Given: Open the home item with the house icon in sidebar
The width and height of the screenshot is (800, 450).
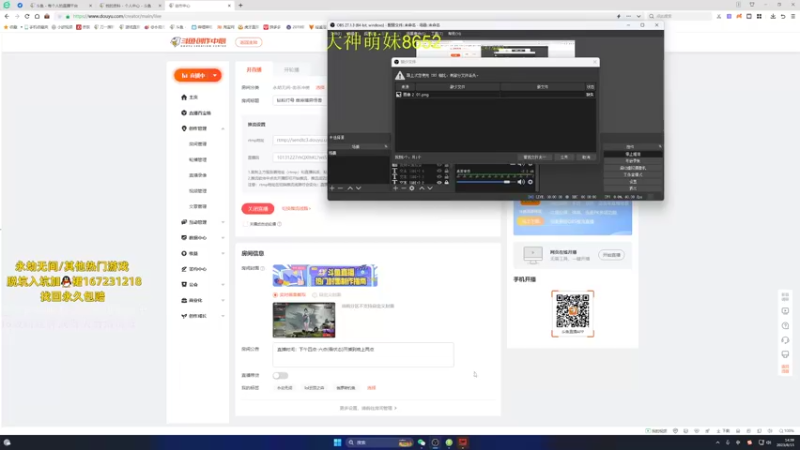Looking at the screenshot, I should (189, 97).
